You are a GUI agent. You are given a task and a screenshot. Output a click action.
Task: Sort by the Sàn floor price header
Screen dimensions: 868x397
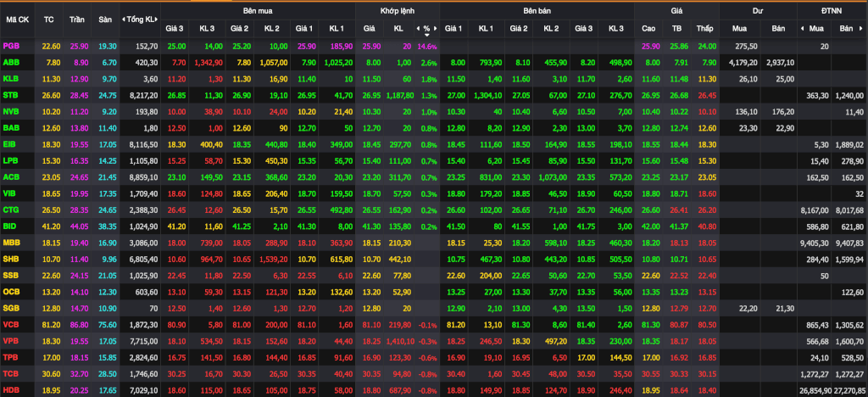click(105, 19)
